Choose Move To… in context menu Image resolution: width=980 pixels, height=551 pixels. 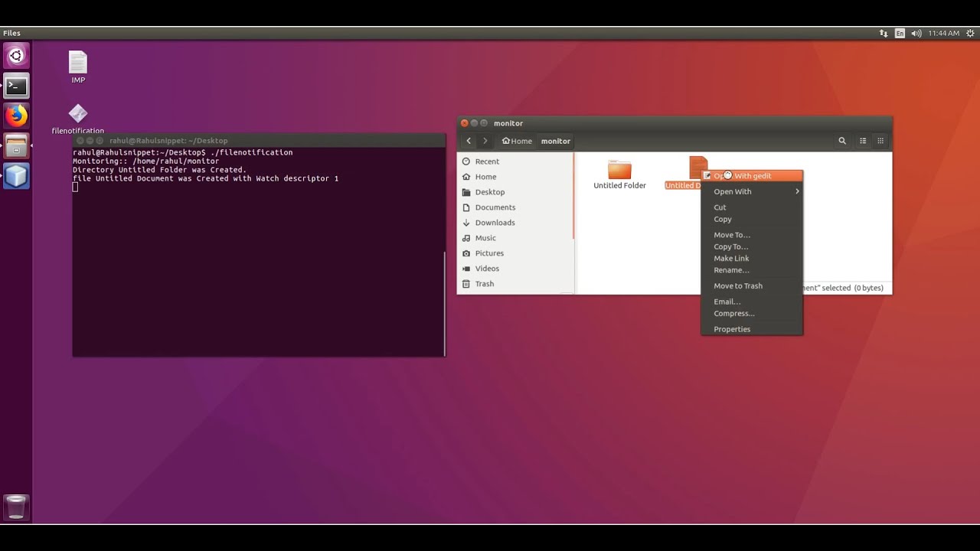[752, 235]
